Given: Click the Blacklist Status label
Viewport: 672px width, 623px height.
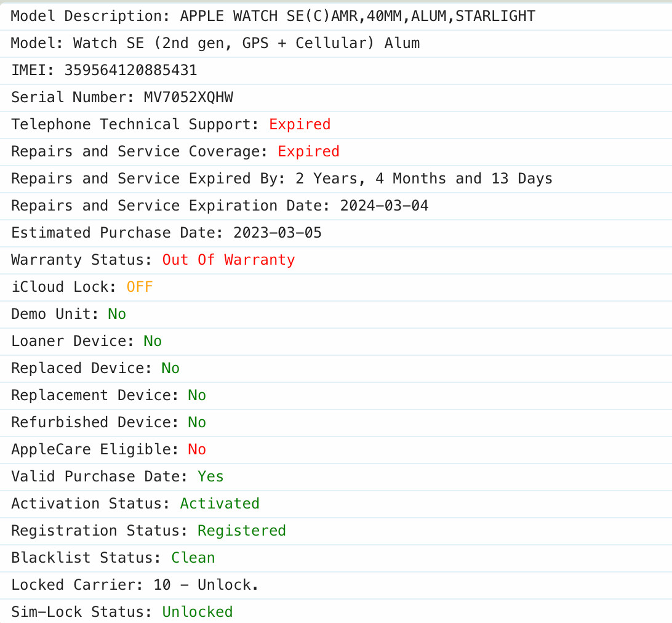Looking at the screenshot, I should (86, 557).
